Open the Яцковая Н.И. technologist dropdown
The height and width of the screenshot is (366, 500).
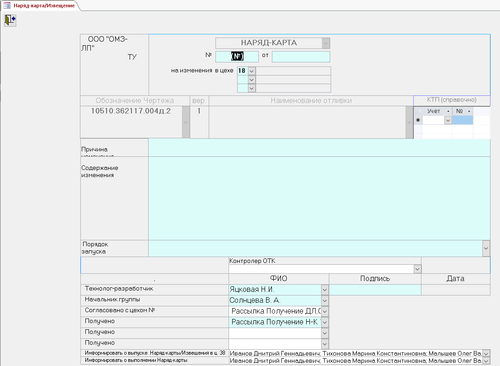pos(325,290)
